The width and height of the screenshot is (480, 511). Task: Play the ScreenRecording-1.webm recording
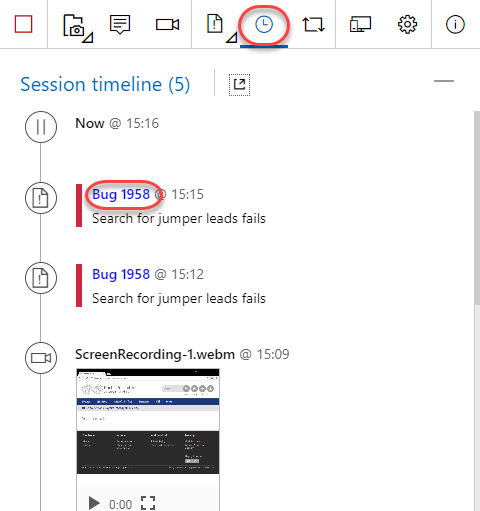pyautogui.click(x=94, y=503)
